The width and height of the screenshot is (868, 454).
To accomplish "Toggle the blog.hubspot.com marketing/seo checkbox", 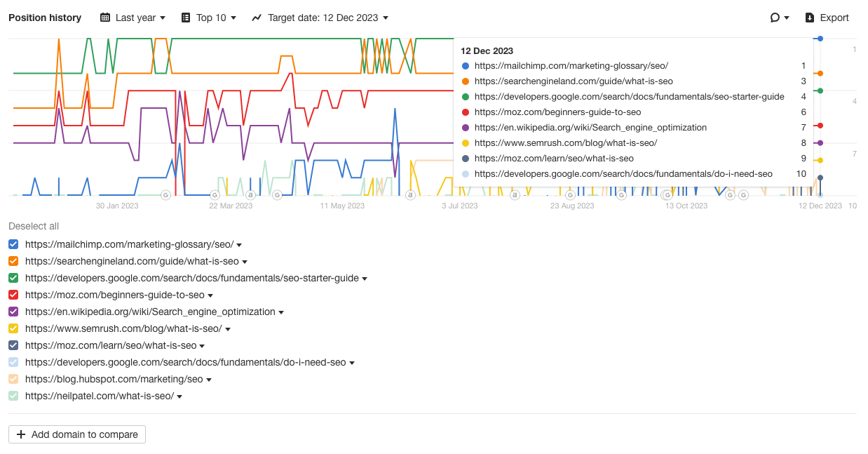I will [13, 379].
